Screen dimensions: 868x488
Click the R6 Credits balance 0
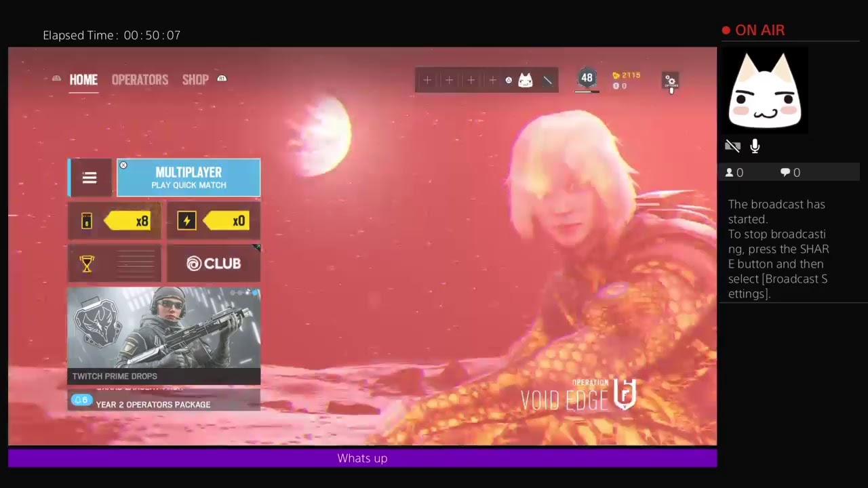620,86
